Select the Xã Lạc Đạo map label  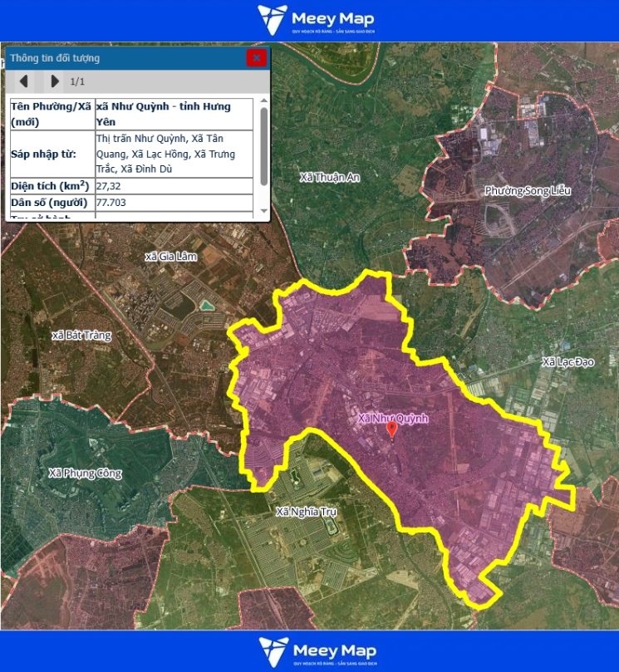(567, 361)
